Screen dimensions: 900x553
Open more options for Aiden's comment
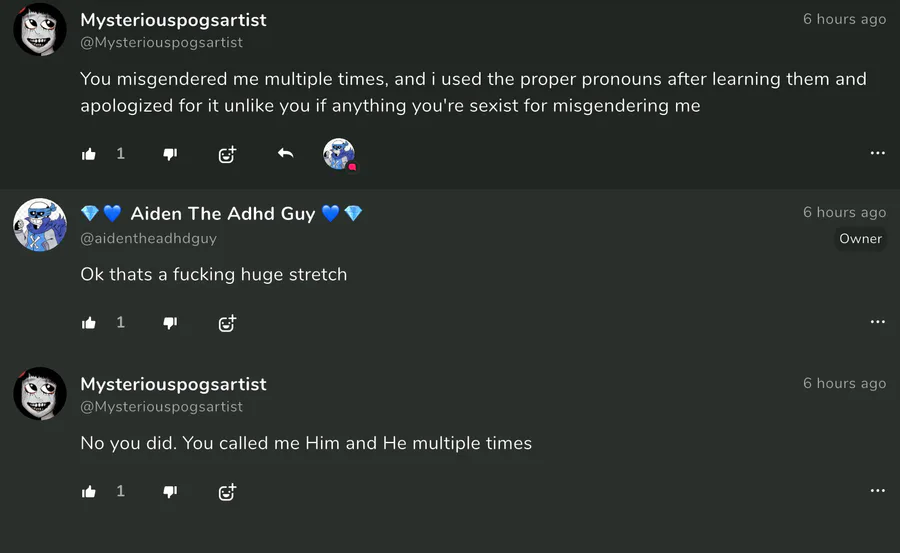[877, 322]
